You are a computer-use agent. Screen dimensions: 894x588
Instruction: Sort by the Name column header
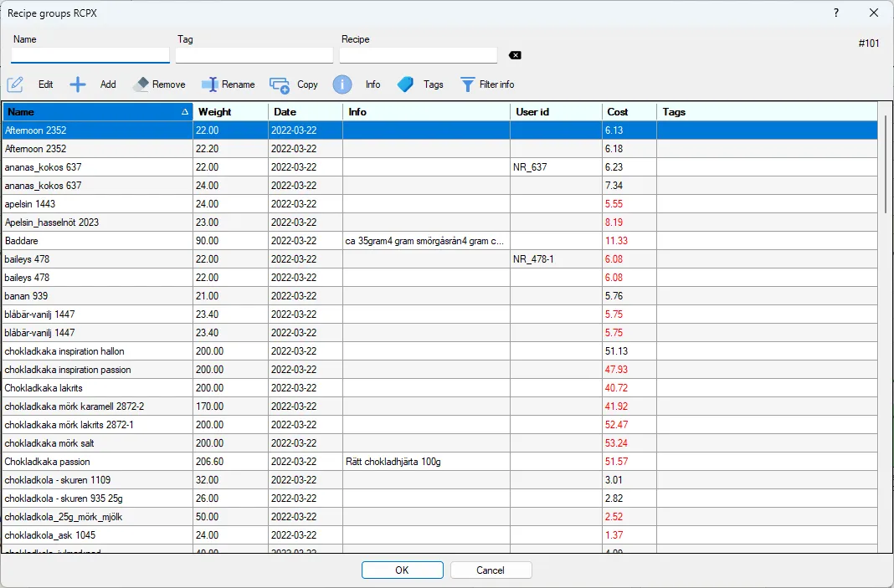point(97,112)
